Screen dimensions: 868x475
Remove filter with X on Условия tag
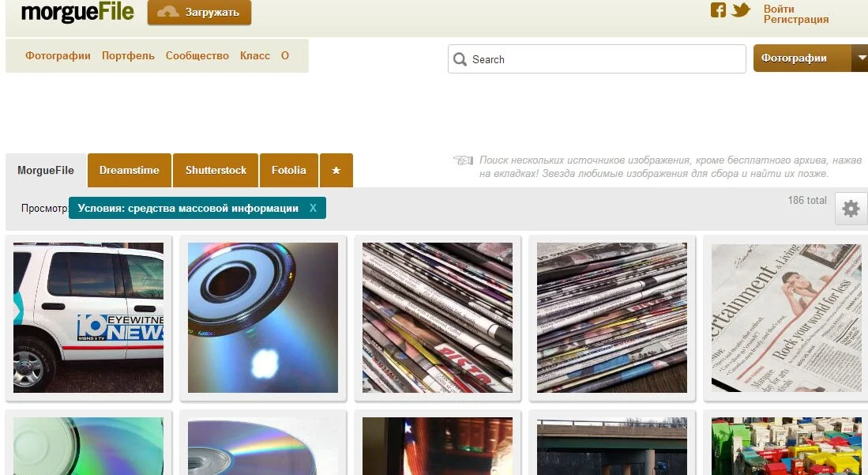point(313,208)
